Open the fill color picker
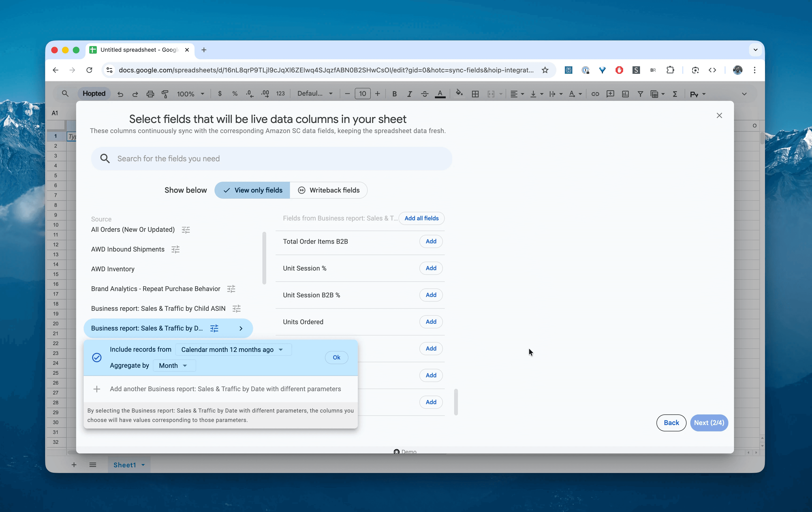Image resolution: width=812 pixels, height=512 pixels. point(459,93)
